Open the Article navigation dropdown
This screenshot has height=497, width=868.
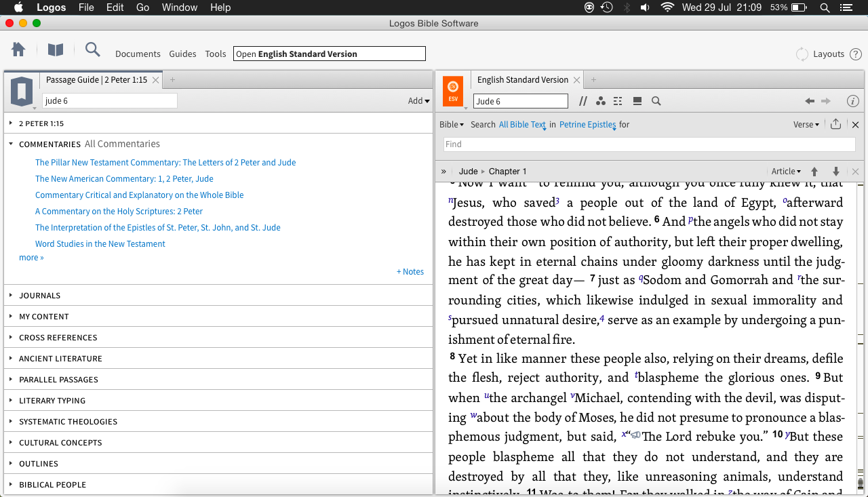click(785, 172)
